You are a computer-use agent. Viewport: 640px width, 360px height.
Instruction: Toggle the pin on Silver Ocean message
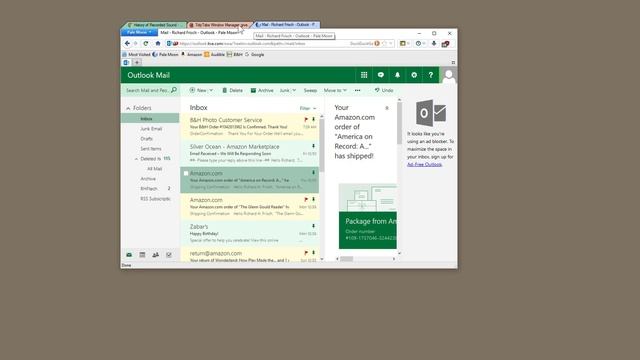pos(313,146)
